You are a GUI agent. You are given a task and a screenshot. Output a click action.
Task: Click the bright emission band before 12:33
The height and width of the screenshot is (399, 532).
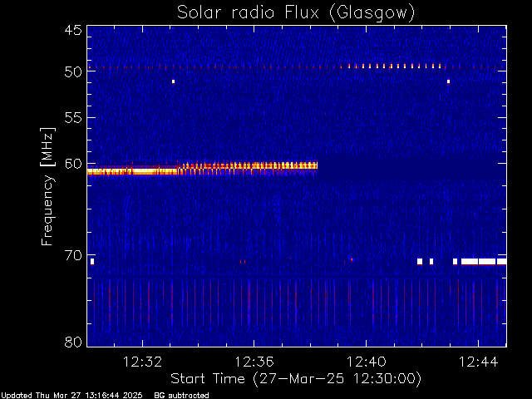pos(132,172)
